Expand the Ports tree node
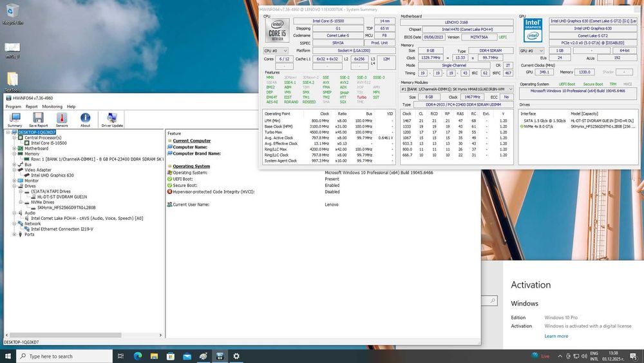 pos(14,234)
